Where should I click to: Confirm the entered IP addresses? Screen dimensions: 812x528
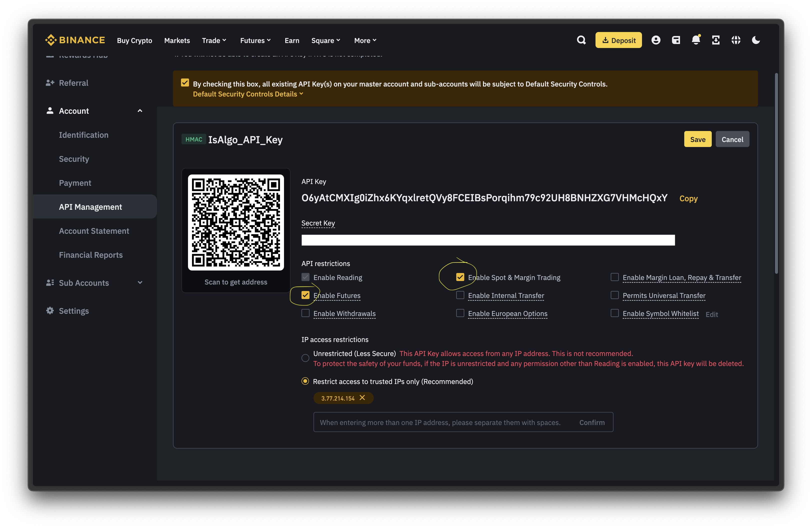coord(592,422)
